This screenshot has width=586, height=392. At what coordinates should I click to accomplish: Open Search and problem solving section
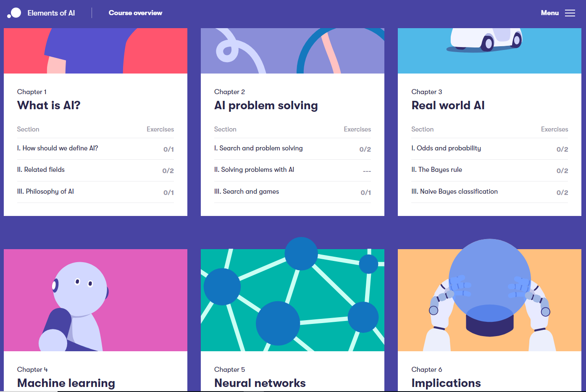(x=258, y=148)
